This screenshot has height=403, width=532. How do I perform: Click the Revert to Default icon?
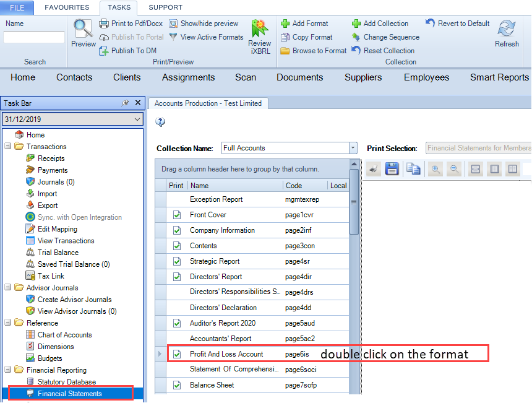pyautogui.click(x=430, y=24)
